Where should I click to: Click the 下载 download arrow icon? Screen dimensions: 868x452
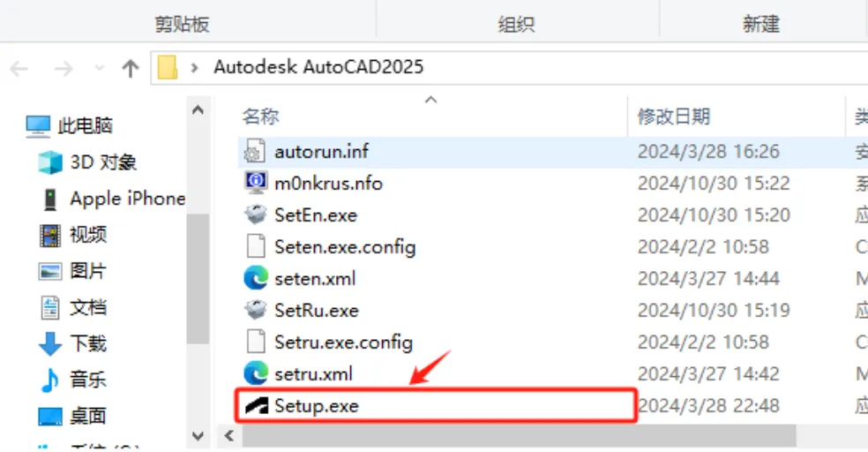49,343
